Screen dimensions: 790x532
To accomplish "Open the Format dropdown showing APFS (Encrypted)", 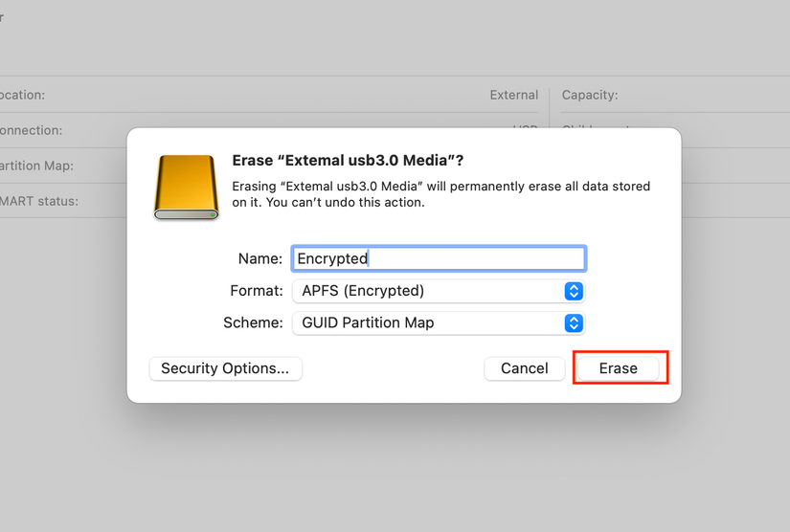I will pyautogui.click(x=437, y=291).
